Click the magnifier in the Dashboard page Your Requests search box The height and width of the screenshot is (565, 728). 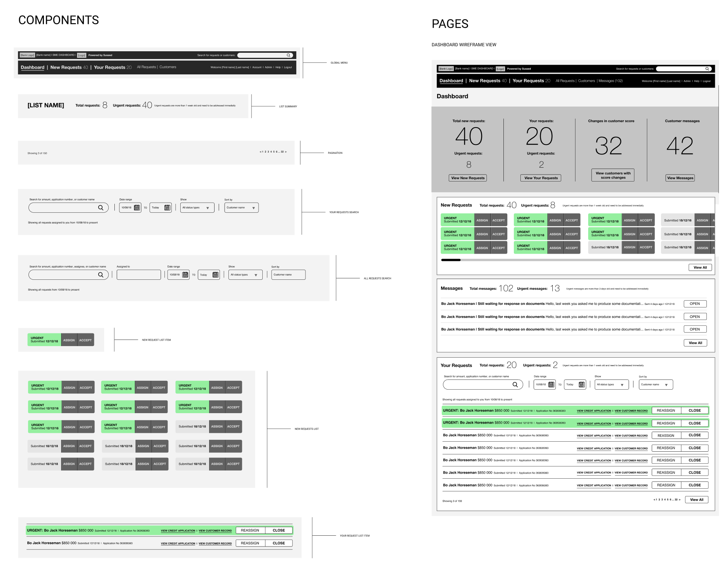(x=515, y=385)
